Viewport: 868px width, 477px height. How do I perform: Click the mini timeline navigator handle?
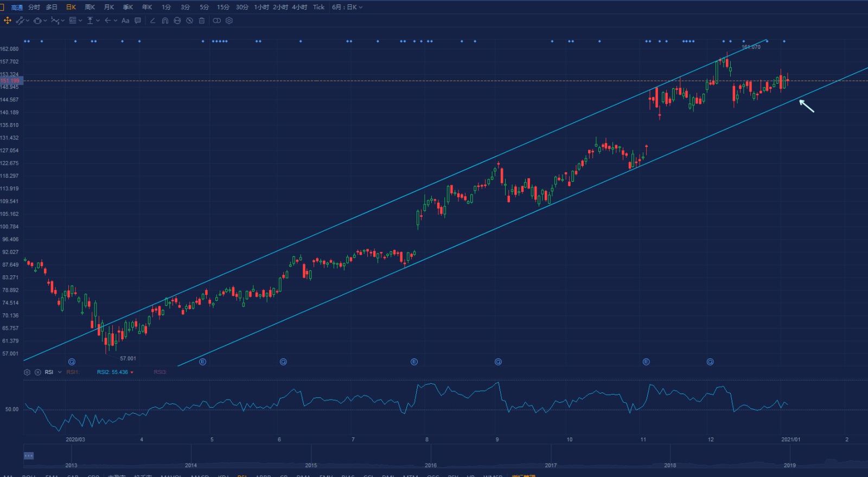(29, 456)
